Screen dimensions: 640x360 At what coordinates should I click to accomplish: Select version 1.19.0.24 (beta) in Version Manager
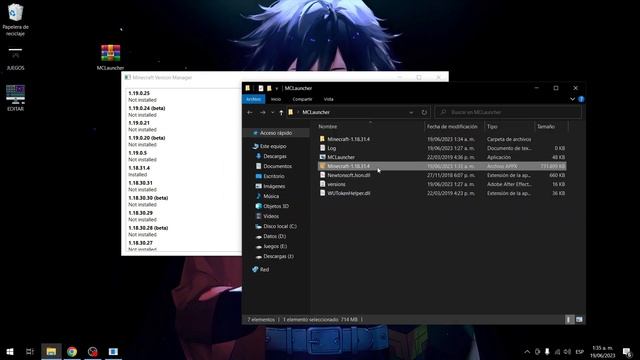tap(147, 109)
